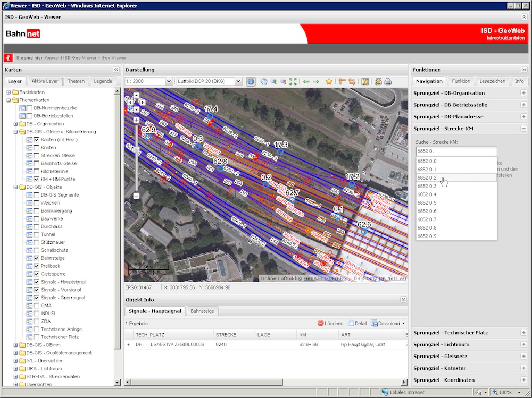Viewport: 532px width, 398px height.
Task: Click the map zoom-in plus button
Action: tap(136, 120)
